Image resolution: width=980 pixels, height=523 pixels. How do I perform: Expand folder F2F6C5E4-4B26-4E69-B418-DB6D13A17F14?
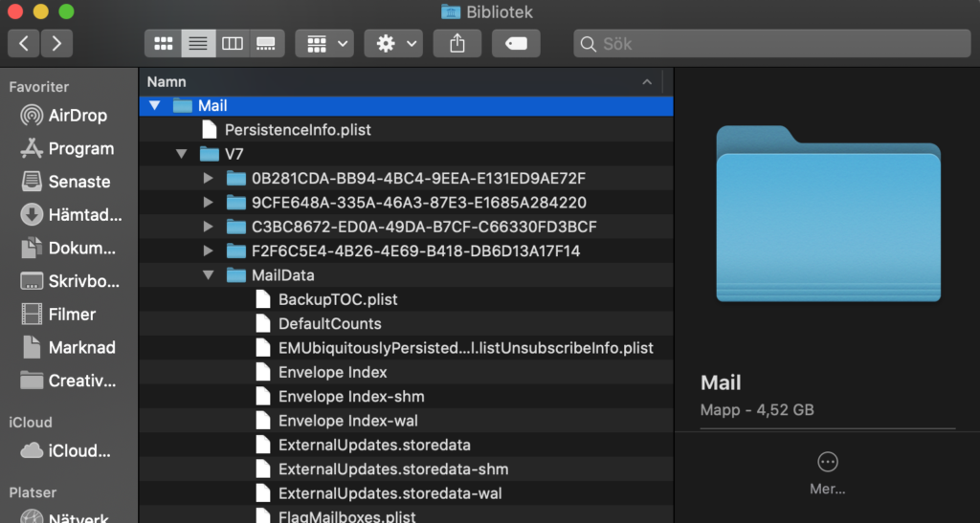pos(208,251)
